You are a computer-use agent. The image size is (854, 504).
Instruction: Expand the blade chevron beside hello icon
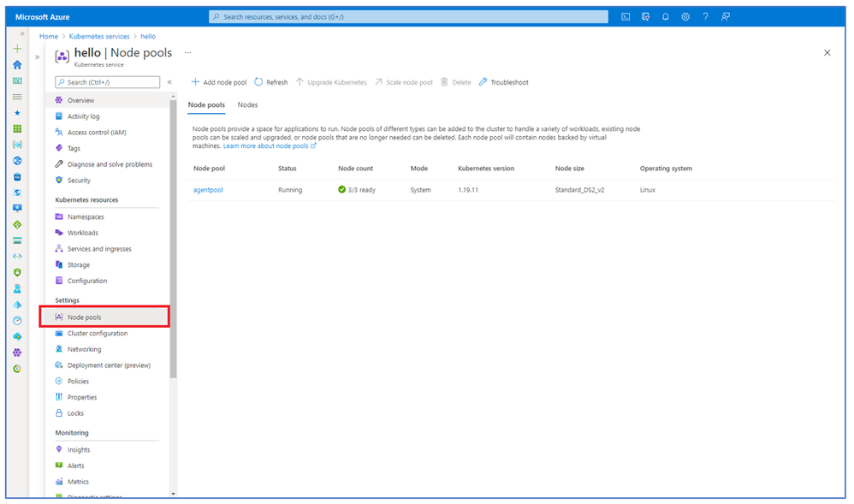coord(37,56)
